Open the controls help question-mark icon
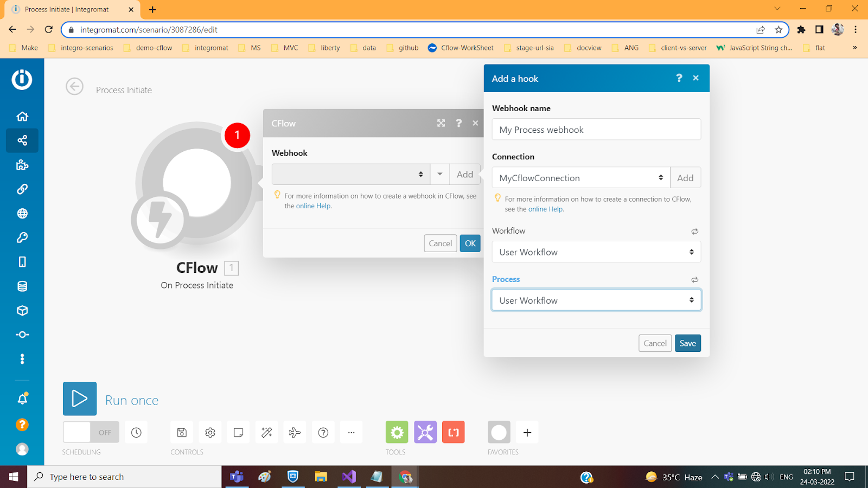 click(323, 432)
